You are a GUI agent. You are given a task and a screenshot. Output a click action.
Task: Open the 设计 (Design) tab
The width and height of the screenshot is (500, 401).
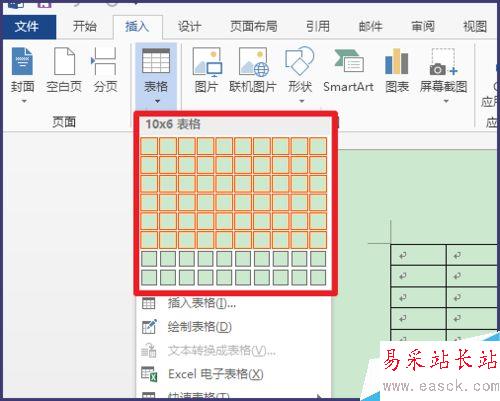(189, 27)
